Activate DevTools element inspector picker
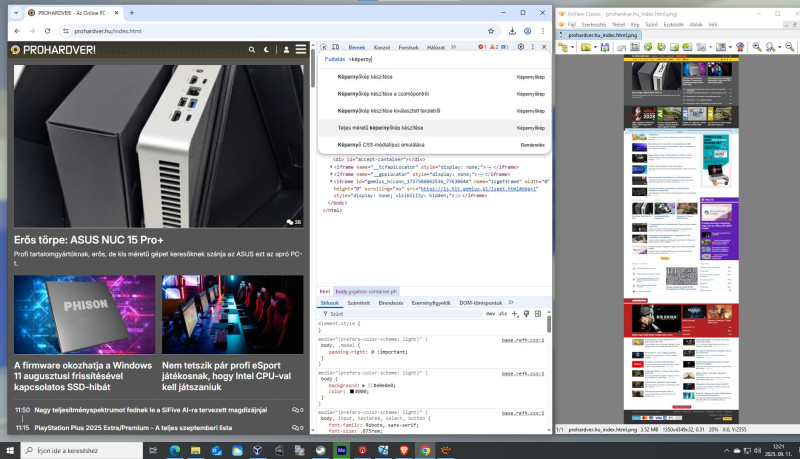This screenshot has width=800, height=459. click(323, 47)
